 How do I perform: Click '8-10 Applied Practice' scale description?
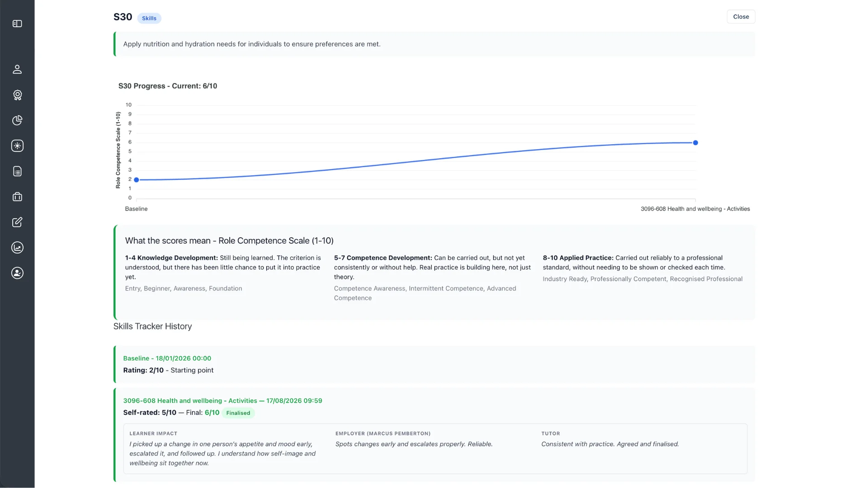[x=634, y=263]
